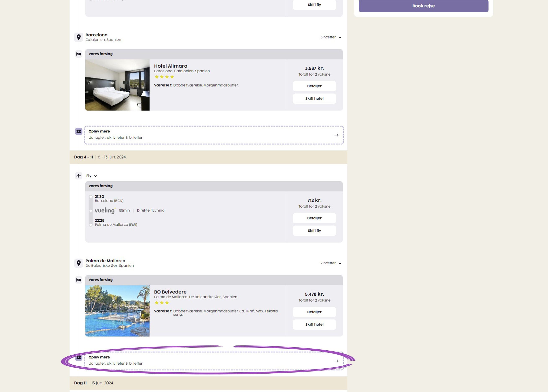
Task: Open Hotel Alimara room photo
Action: [x=117, y=85]
